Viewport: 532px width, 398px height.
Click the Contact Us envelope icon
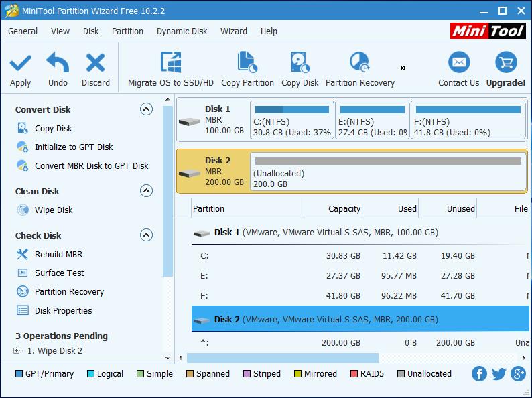click(459, 62)
